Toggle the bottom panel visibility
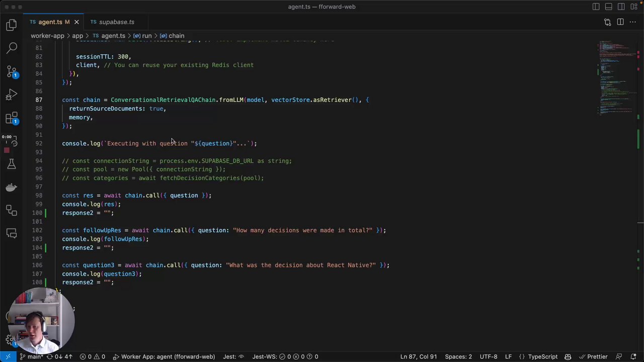 (x=608, y=7)
